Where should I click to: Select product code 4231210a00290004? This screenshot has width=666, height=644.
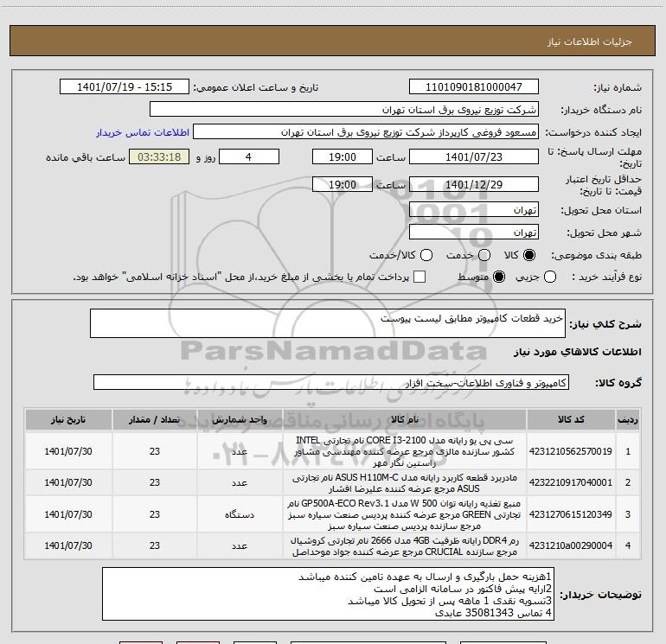(571, 545)
